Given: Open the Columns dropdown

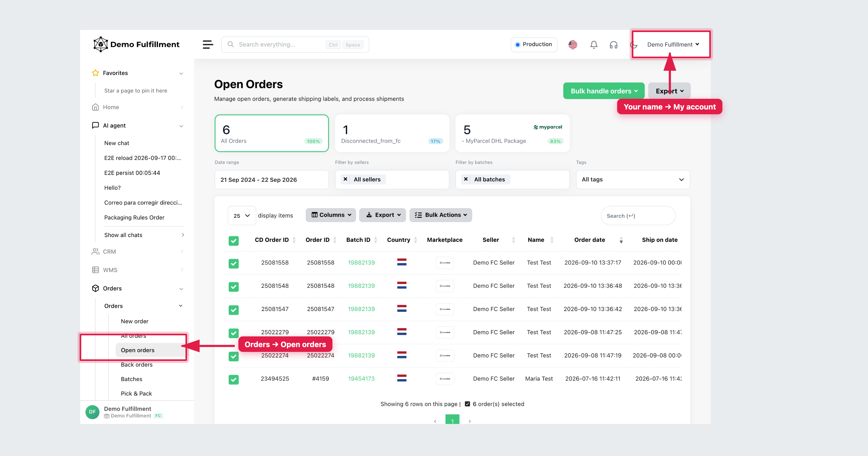Looking at the screenshot, I should (x=331, y=215).
